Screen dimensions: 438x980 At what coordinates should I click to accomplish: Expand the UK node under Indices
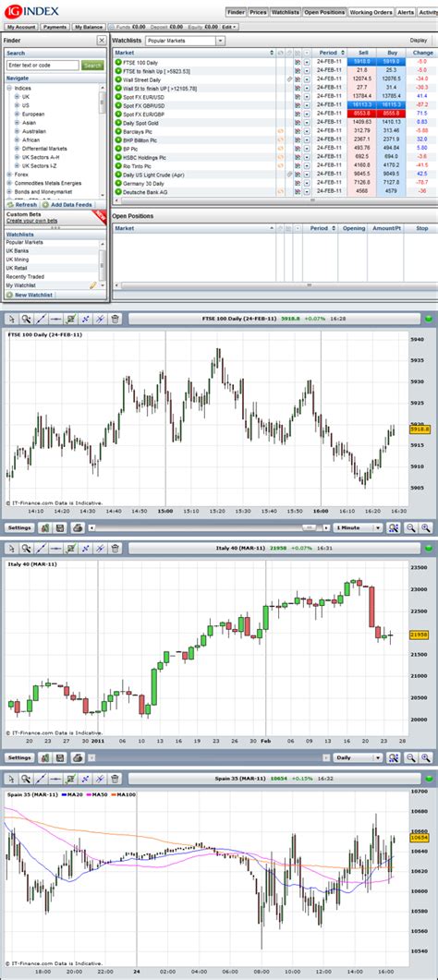tap(17, 97)
